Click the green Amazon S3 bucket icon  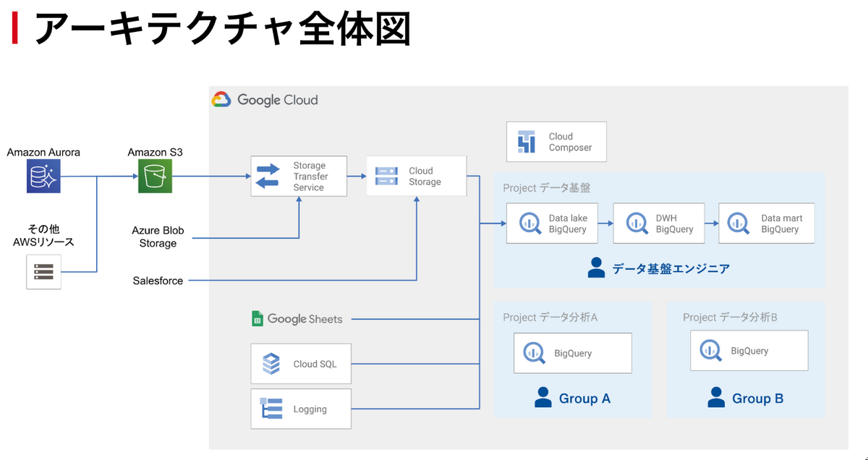tap(156, 176)
